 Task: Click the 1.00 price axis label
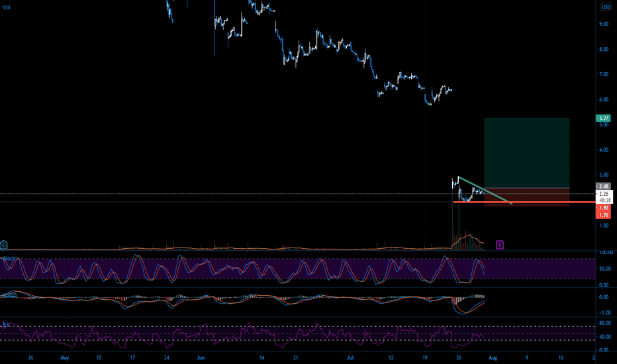[604, 226]
